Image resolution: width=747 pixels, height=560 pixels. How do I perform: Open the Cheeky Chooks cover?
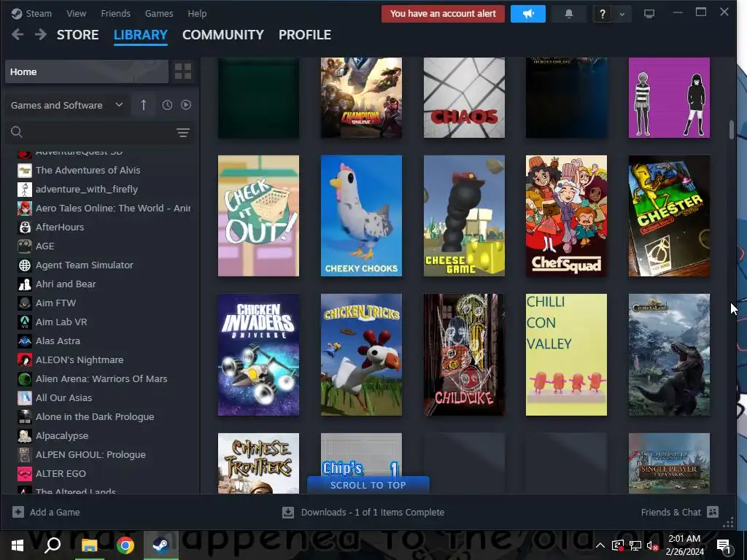click(361, 216)
